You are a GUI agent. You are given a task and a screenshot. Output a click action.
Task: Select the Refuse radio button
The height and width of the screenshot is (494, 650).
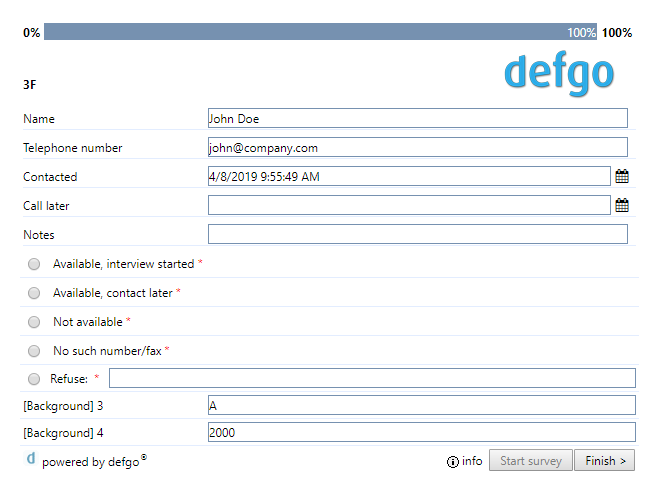(x=34, y=379)
